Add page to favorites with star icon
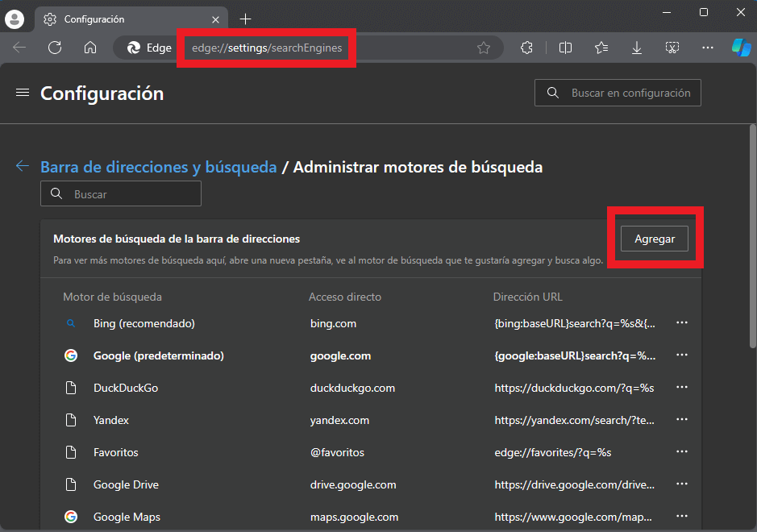The width and height of the screenshot is (757, 532). [x=483, y=48]
